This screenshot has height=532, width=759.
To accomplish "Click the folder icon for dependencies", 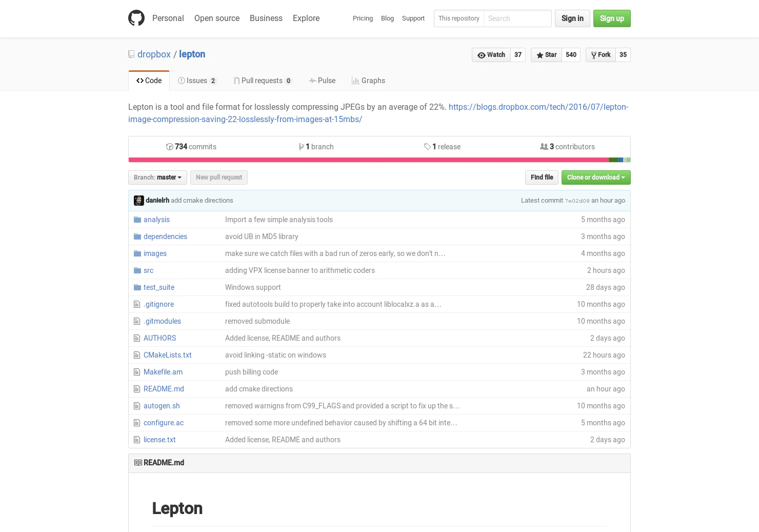I will (x=137, y=237).
